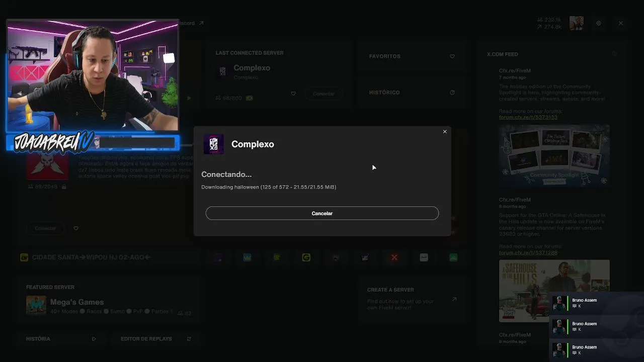Open forum link ending in 5373133

point(528,117)
